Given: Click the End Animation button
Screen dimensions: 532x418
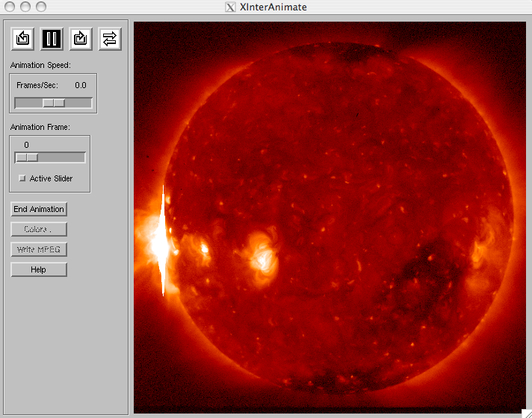Looking at the screenshot, I should [39, 210].
